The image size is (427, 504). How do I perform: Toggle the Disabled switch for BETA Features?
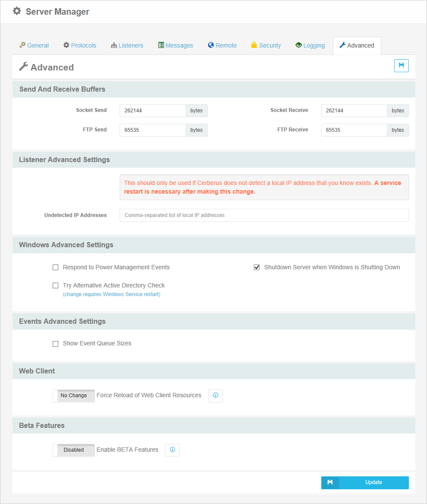coord(73,450)
